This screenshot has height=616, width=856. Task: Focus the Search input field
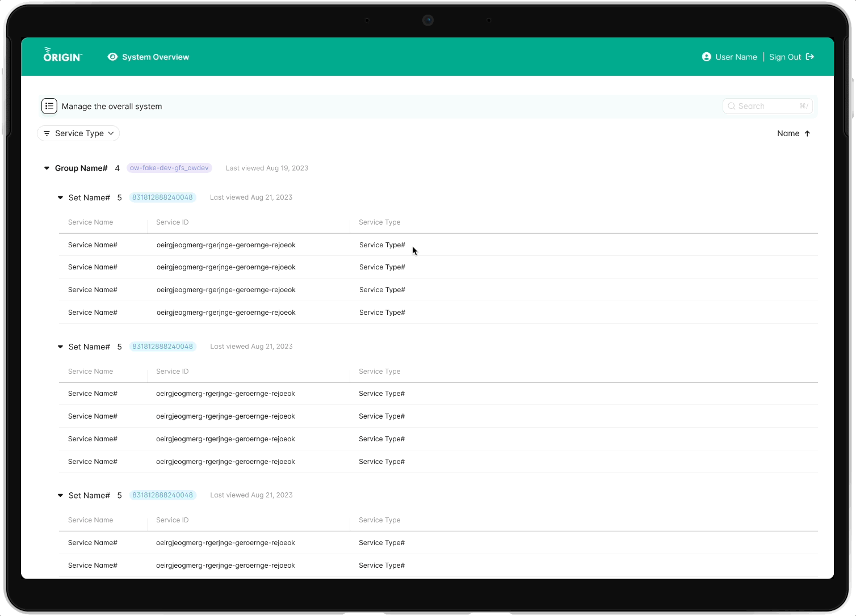pos(767,106)
